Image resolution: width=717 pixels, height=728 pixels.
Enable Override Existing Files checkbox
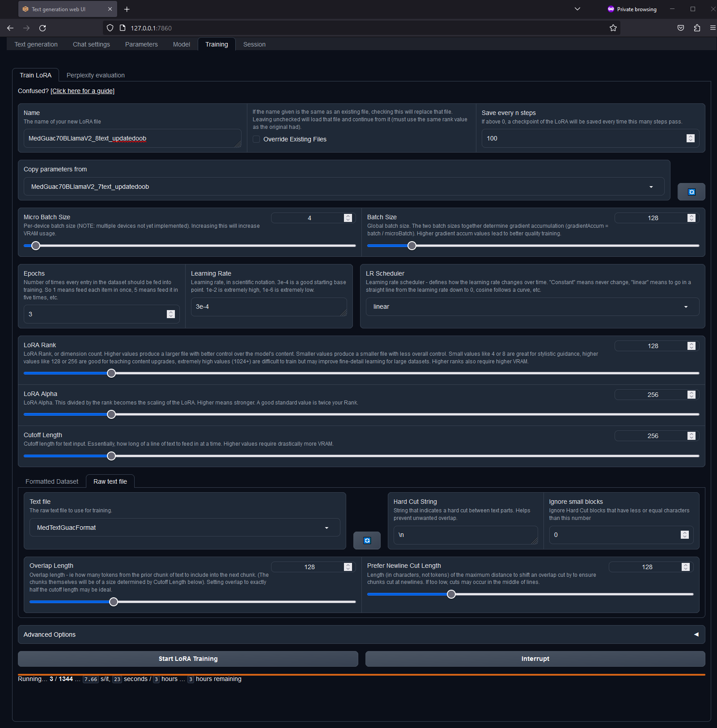click(256, 139)
